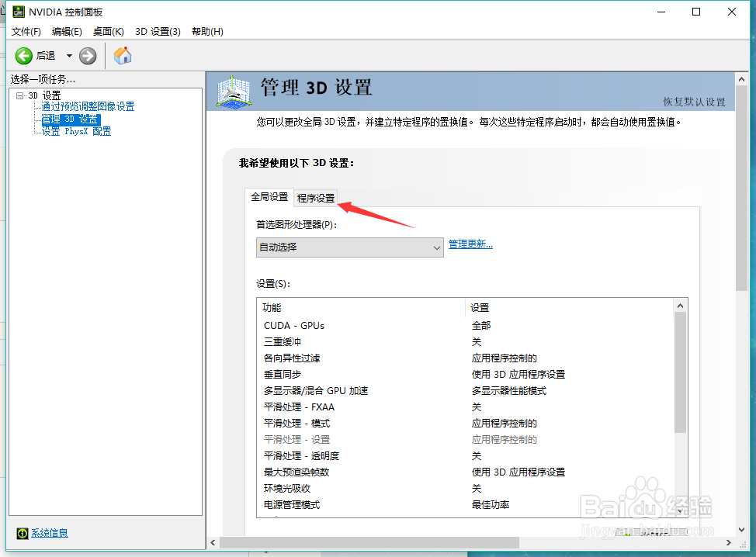The image size is (756, 557).
Task: Select the 垂直同步 setting row
Action: tap(466, 375)
